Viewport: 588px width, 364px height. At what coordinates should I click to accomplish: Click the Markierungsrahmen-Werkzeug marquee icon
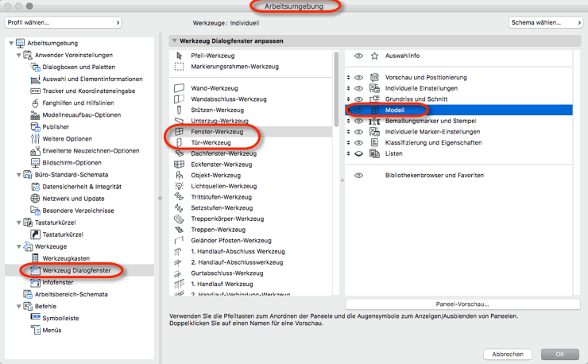click(x=180, y=67)
